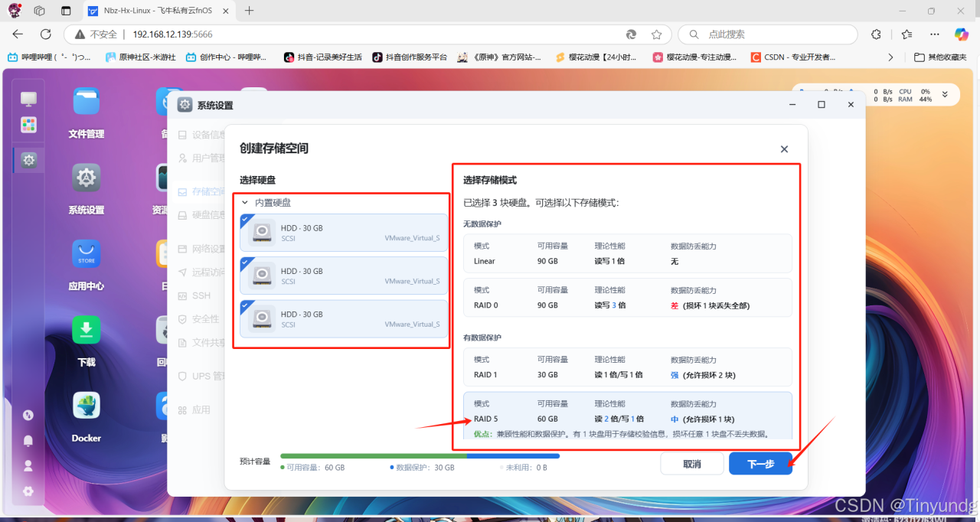Click the 下一步 (Next) button

coord(760,463)
